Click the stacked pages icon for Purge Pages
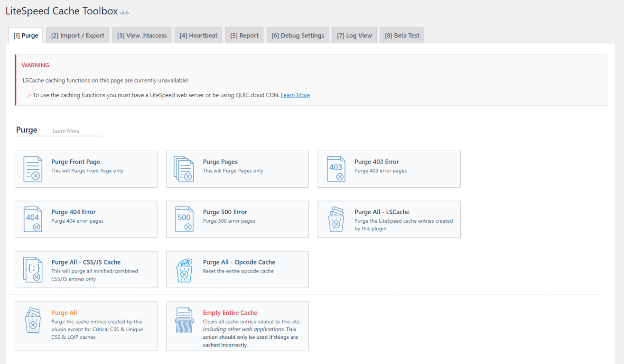Viewport: 624px width, 364px height. click(185, 169)
